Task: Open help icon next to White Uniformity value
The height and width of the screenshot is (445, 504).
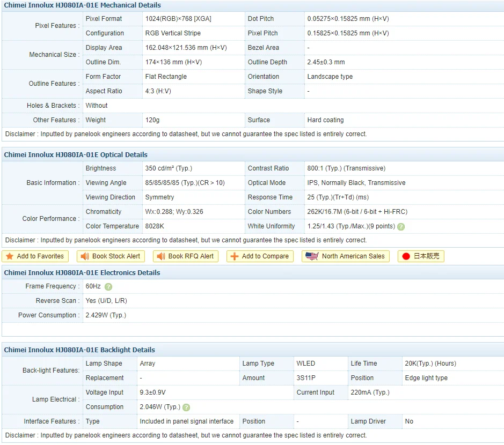Action: click(401, 227)
